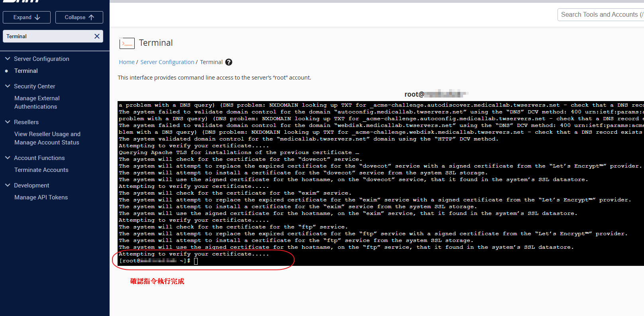Viewport: 644px width, 316px height.
Task: Follow the Server Configuration breadcrumb link
Action: tap(167, 62)
